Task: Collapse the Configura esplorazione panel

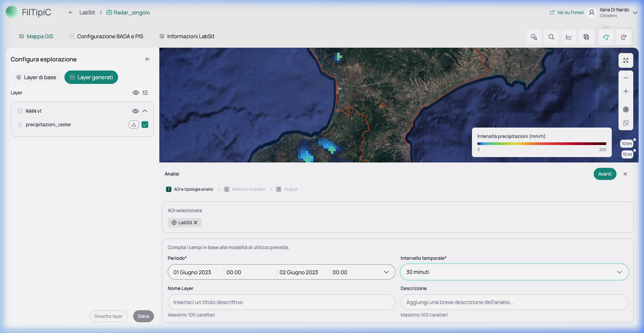Action: pos(148,59)
